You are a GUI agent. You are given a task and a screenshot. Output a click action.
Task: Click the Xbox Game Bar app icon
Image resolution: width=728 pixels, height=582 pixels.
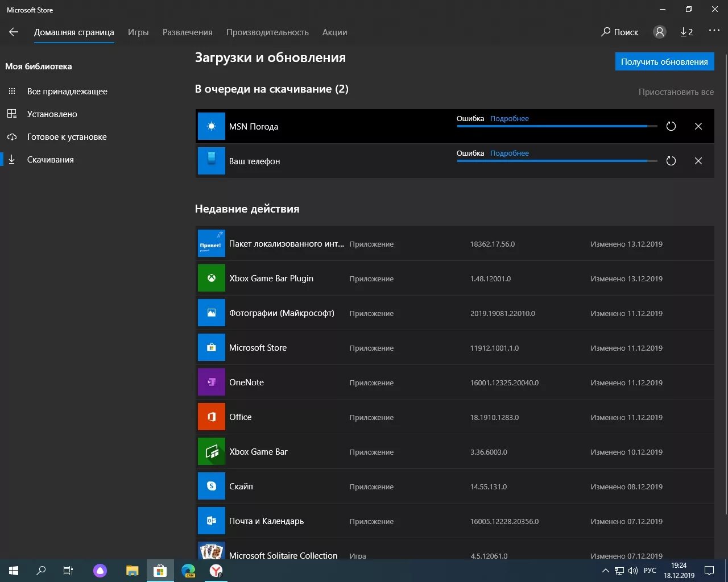[x=212, y=452]
